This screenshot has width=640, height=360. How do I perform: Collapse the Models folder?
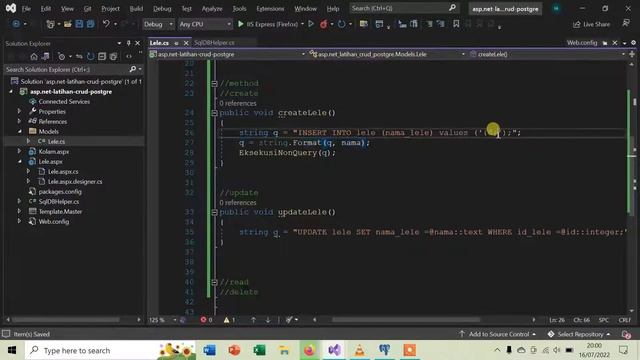(19, 131)
